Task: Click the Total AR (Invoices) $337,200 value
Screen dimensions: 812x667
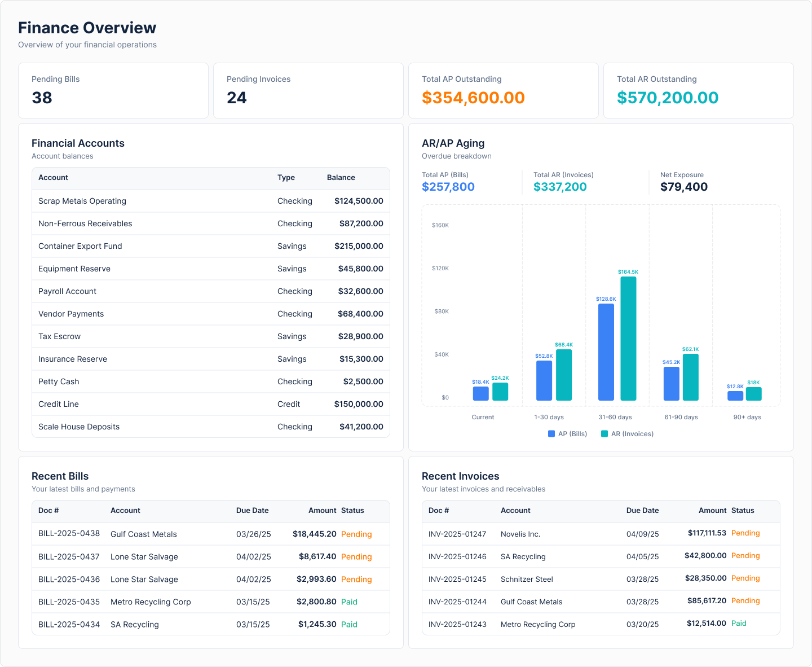Action: (x=560, y=187)
